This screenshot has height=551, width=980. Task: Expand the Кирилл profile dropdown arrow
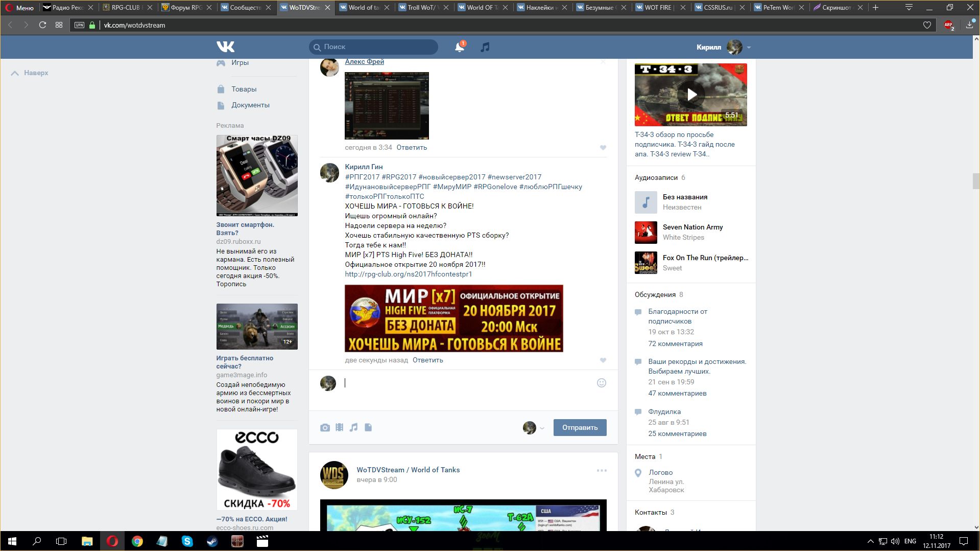coord(749,47)
